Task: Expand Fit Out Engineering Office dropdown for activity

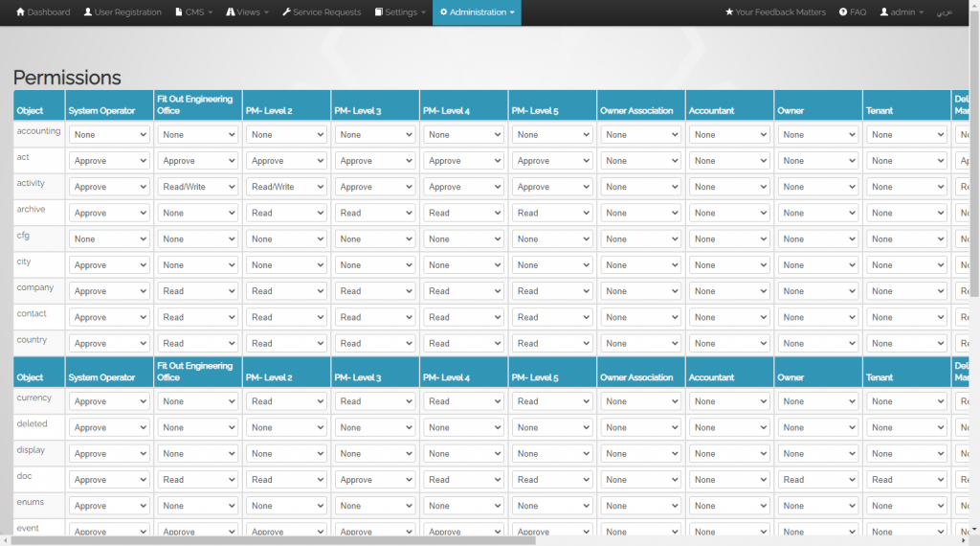Action: coord(198,187)
